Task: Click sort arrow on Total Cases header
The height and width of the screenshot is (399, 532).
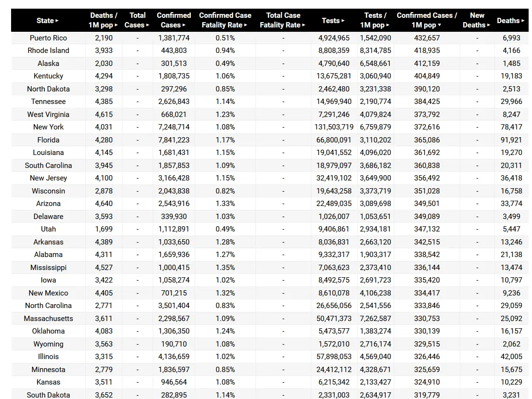Action: pyautogui.click(x=148, y=25)
